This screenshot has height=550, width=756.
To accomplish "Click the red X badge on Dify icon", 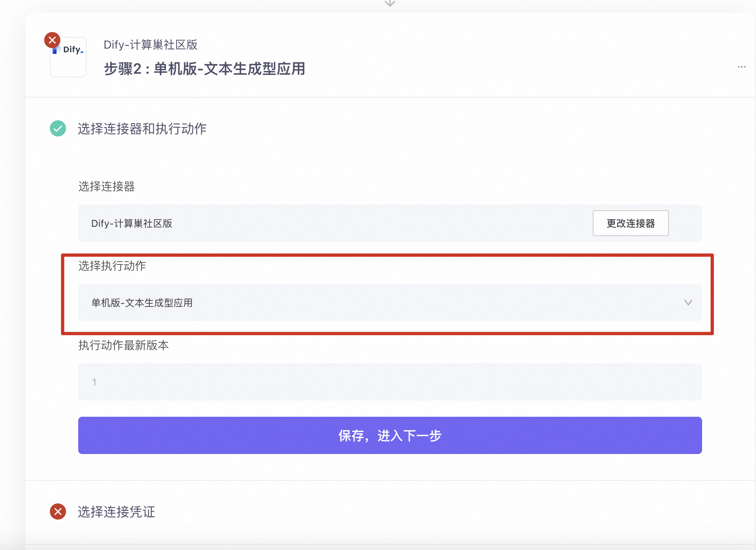I will point(52,40).
